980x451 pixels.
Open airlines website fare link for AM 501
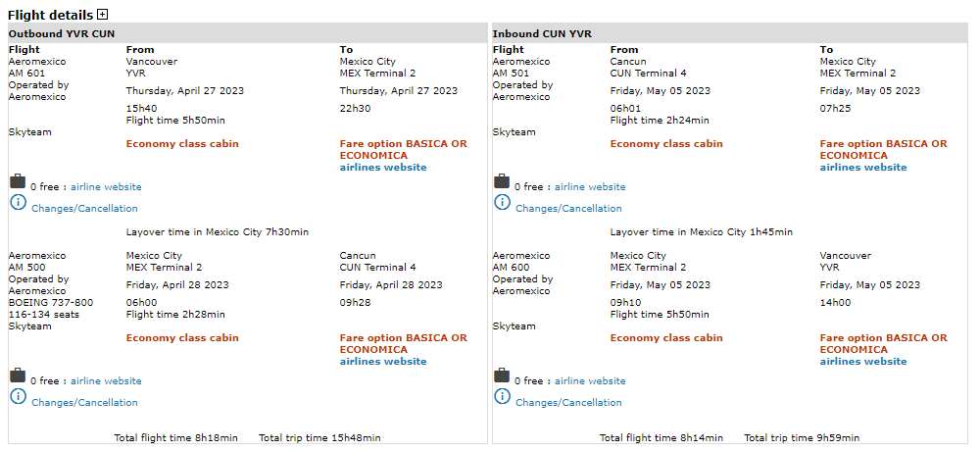click(863, 168)
